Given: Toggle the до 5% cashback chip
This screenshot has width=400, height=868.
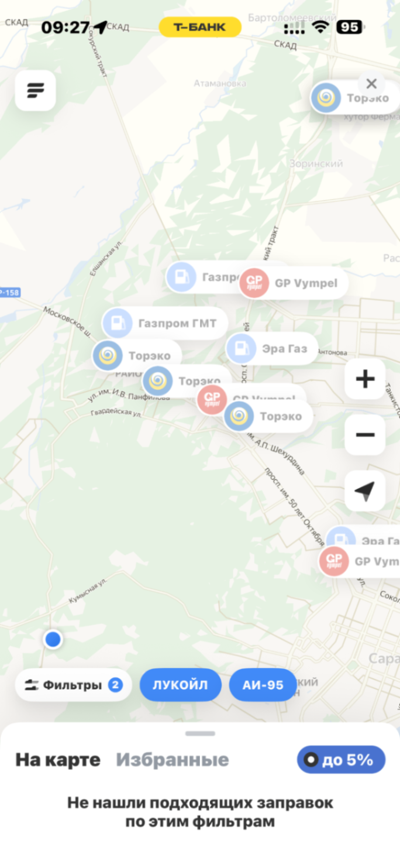Looking at the screenshot, I should coord(342,760).
